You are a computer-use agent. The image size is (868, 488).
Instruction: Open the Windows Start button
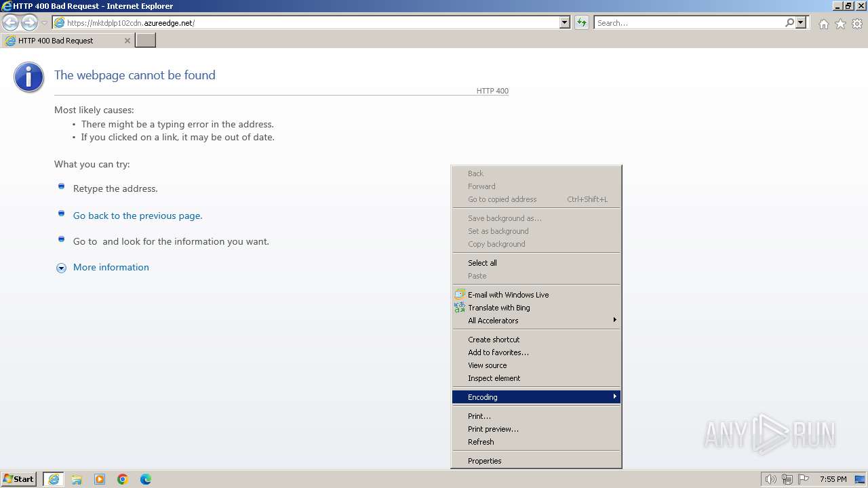click(19, 479)
